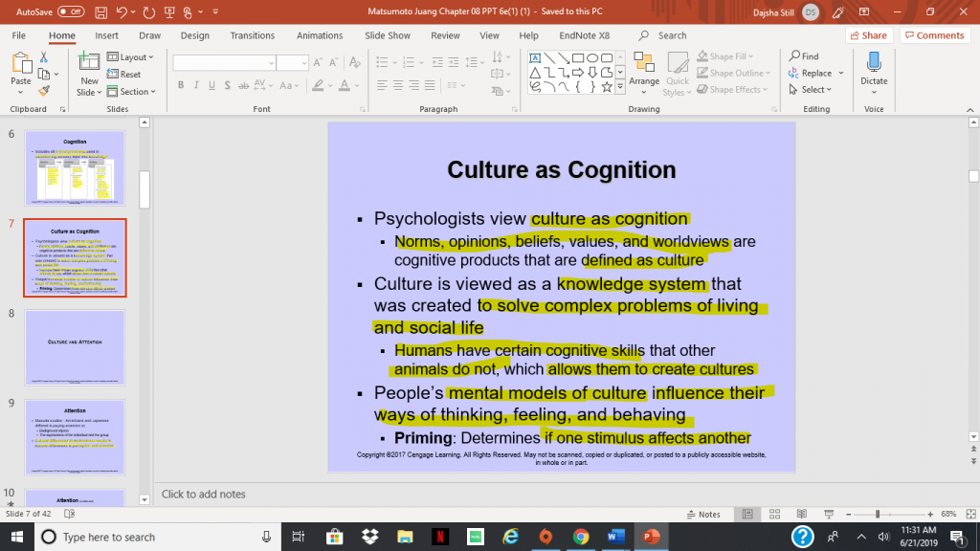Open the Section dropdown menu
The width and height of the screenshot is (980, 551).
[133, 92]
